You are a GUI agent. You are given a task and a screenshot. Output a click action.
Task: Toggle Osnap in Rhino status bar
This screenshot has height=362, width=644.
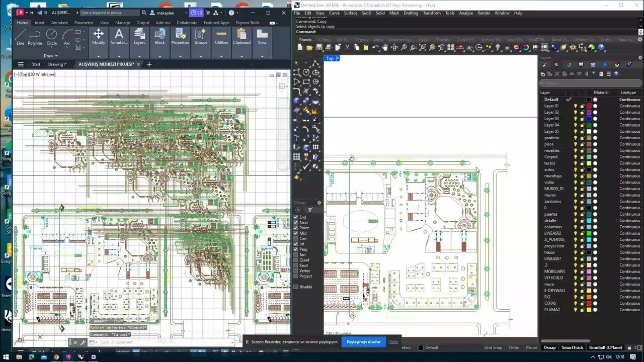tap(549, 347)
